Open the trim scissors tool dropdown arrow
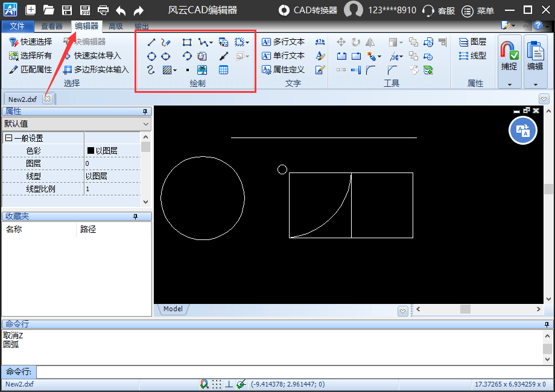This screenshot has width=555, height=392. click(x=401, y=57)
